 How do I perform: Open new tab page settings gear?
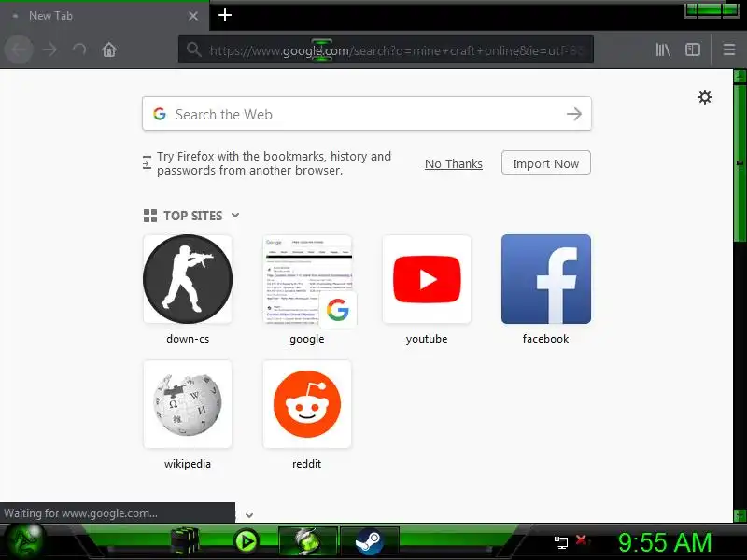click(705, 98)
